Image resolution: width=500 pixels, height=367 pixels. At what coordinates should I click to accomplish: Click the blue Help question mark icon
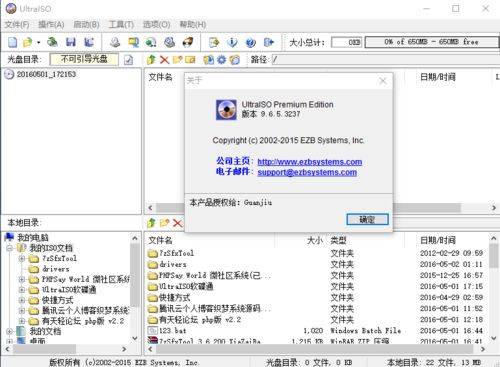[x=250, y=42]
